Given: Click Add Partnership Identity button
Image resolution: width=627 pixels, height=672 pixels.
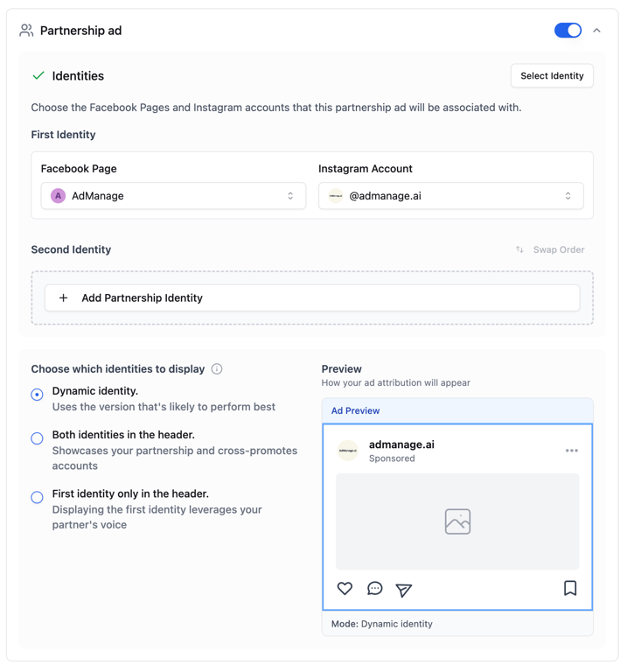Looking at the screenshot, I should tap(312, 297).
